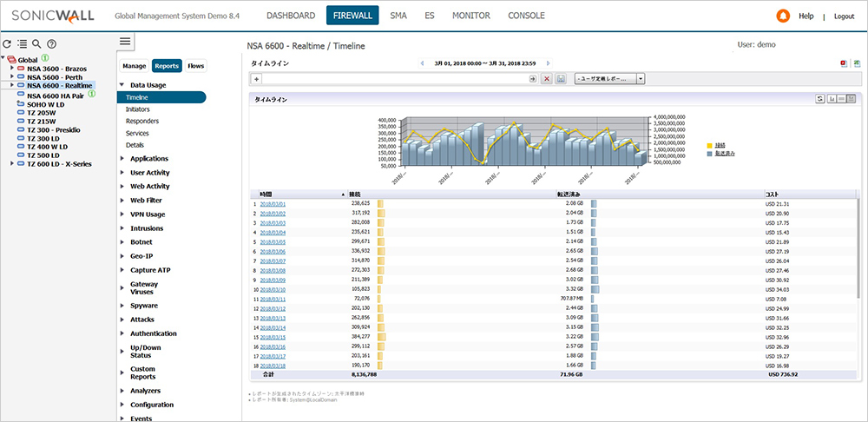
Task: Open the 2018/03/11 timeline link
Action: 273,299
